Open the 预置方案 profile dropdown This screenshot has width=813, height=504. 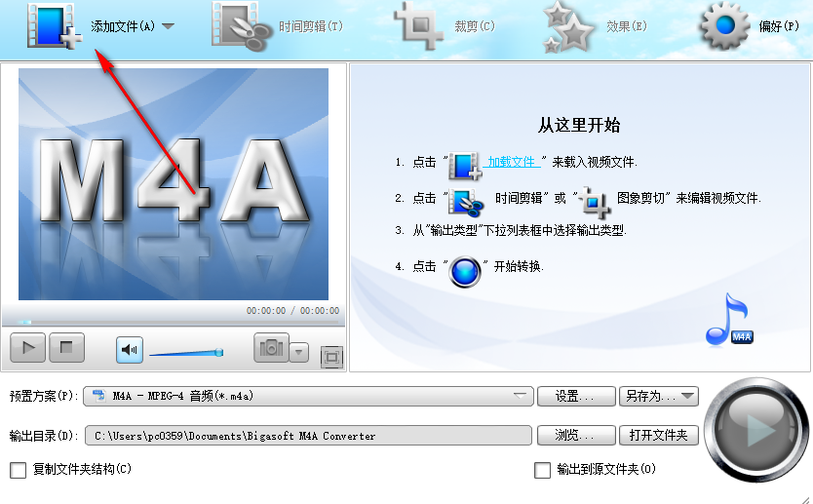(x=308, y=396)
